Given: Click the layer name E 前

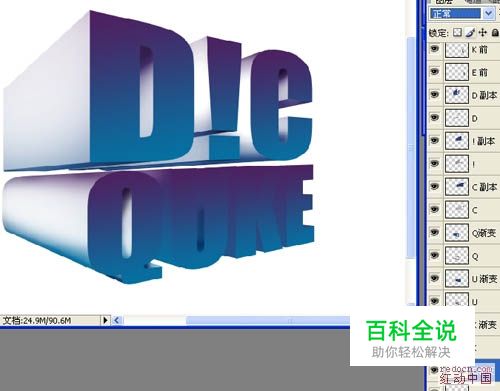Looking at the screenshot, I should coord(480,72).
